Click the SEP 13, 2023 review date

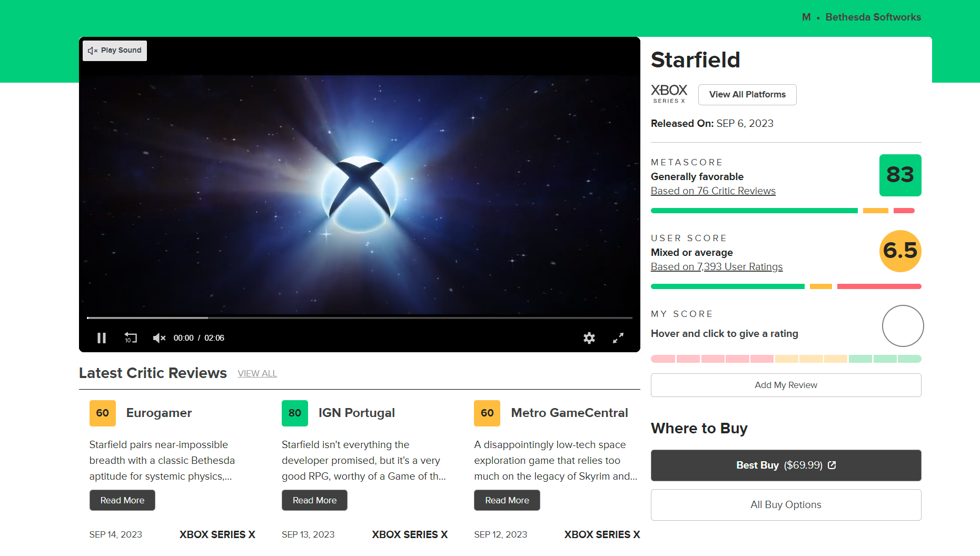point(308,535)
